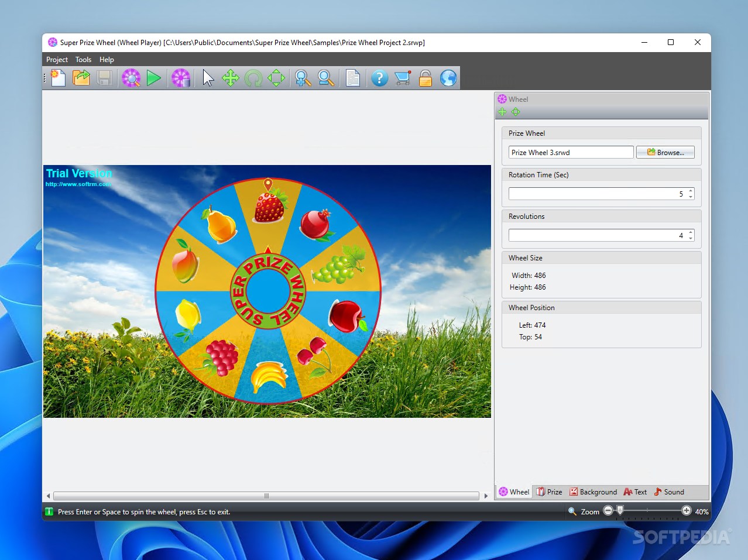The image size is (748, 560).
Task: Click the zoom in magnifier icon
Action: 303,78
